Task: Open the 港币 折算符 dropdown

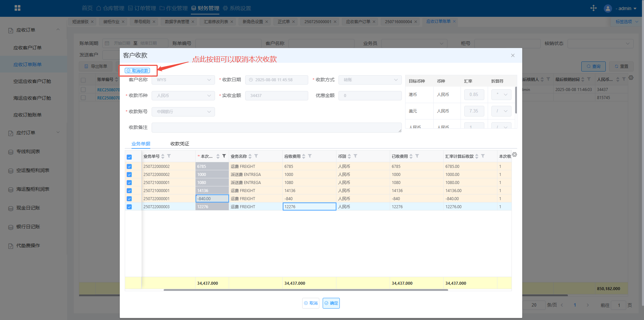Action: (501, 95)
